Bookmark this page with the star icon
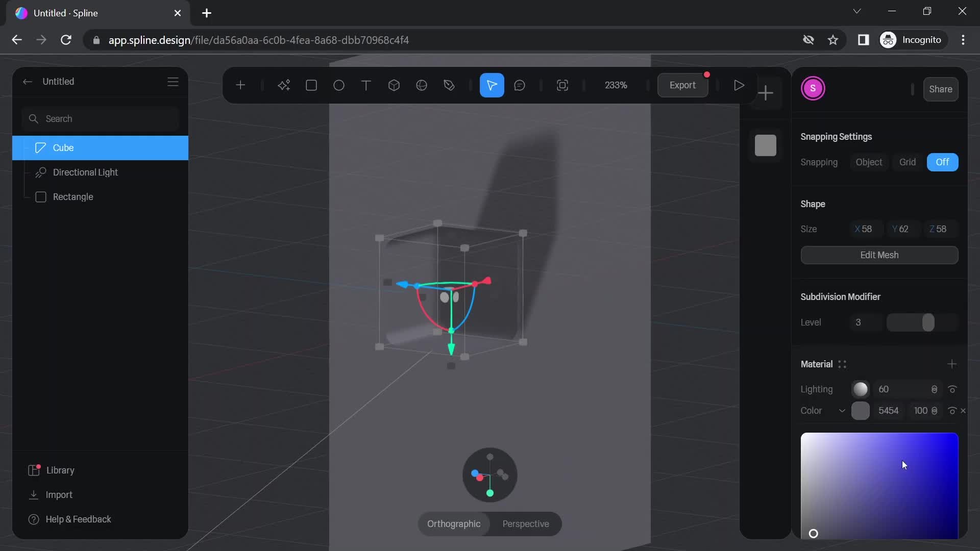Viewport: 980px width, 551px height. pos(833,40)
